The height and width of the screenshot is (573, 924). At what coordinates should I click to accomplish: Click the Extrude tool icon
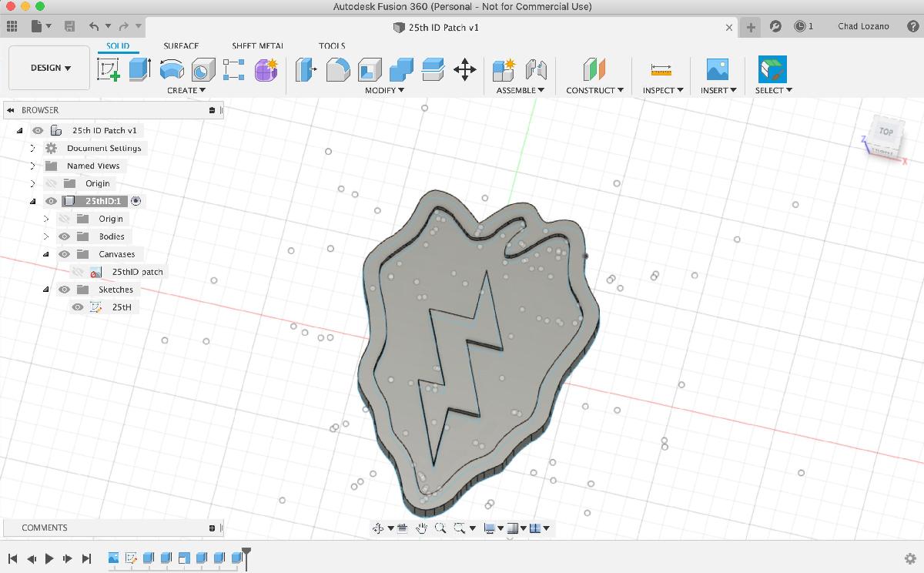pyautogui.click(x=139, y=70)
